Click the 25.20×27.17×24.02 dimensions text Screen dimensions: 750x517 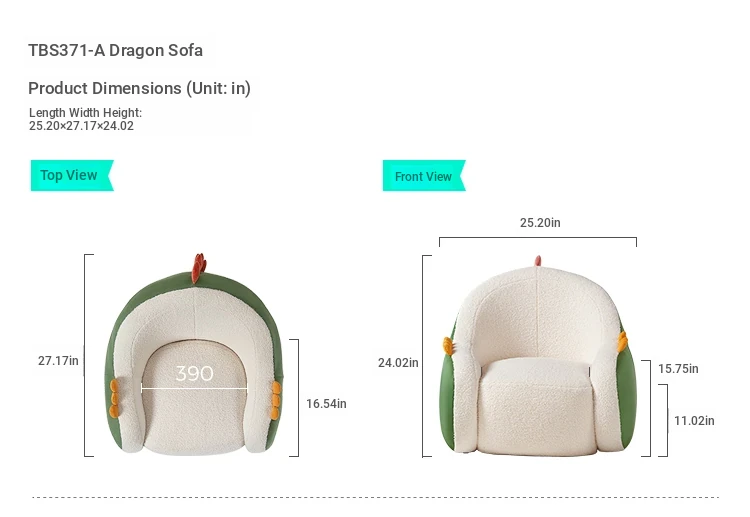pos(81,126)
